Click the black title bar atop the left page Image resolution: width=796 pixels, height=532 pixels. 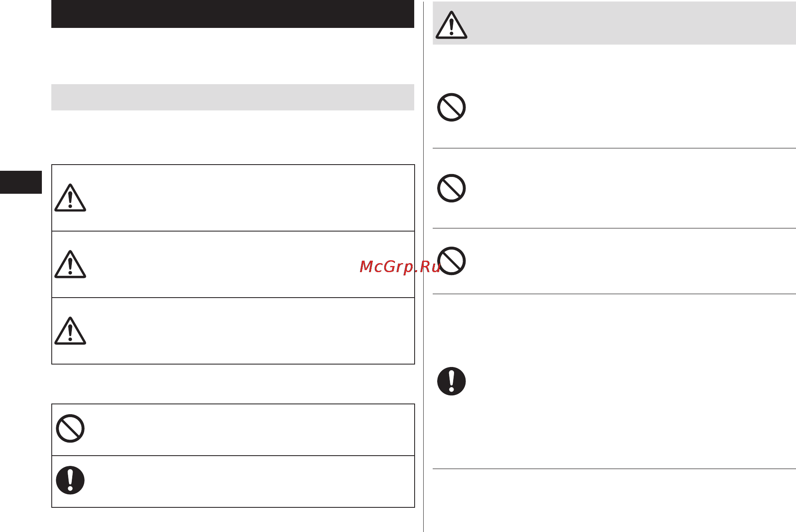233,14
